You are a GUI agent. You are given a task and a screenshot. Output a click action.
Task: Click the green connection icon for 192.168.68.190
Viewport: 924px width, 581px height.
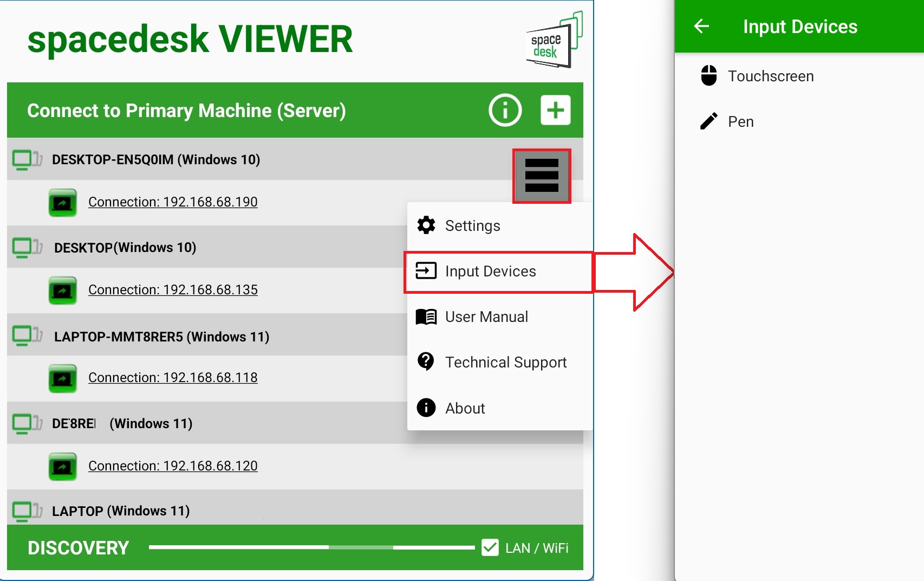(x=63, y=203)
